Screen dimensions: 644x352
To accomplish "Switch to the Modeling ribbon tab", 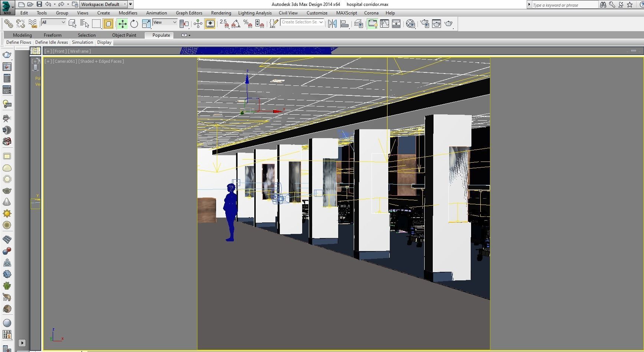I will pyautogui.click(x=22, y=35).
